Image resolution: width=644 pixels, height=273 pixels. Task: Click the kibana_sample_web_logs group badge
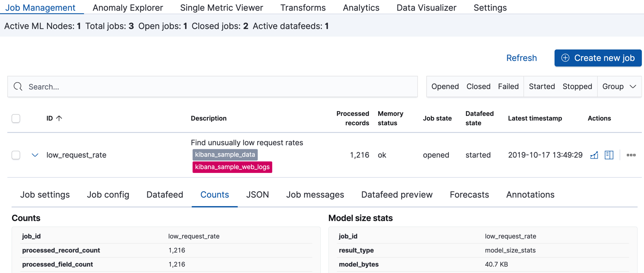[x=232, y=167]
